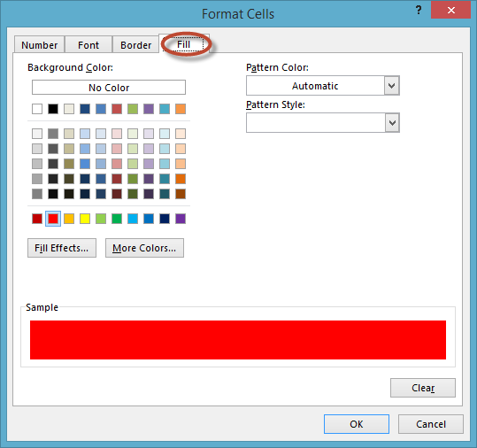Choose the purple swatch in the bottom row
Image resolution: width=477 pixels, height=448 pixels.
tap(181, 219)
